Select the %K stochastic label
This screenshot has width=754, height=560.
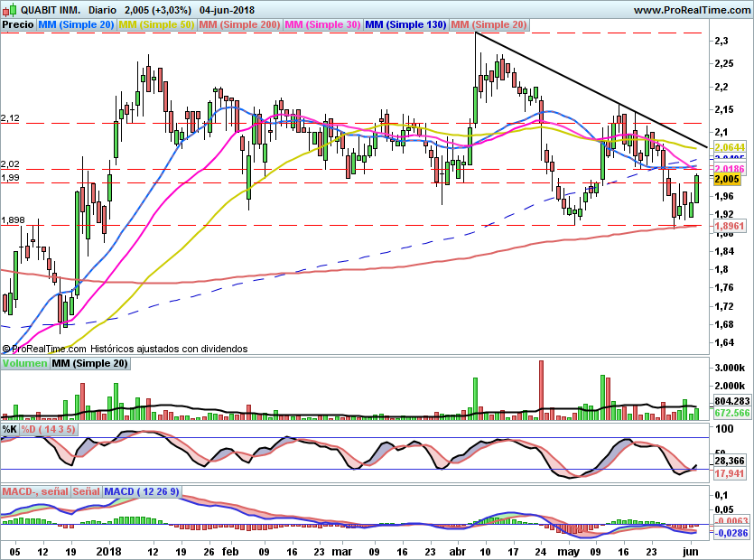click(10, 429)
